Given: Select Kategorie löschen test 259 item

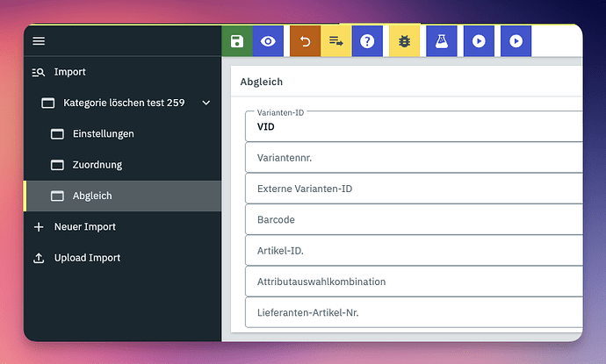Looking at the screenshot, I should pos(123,103).
